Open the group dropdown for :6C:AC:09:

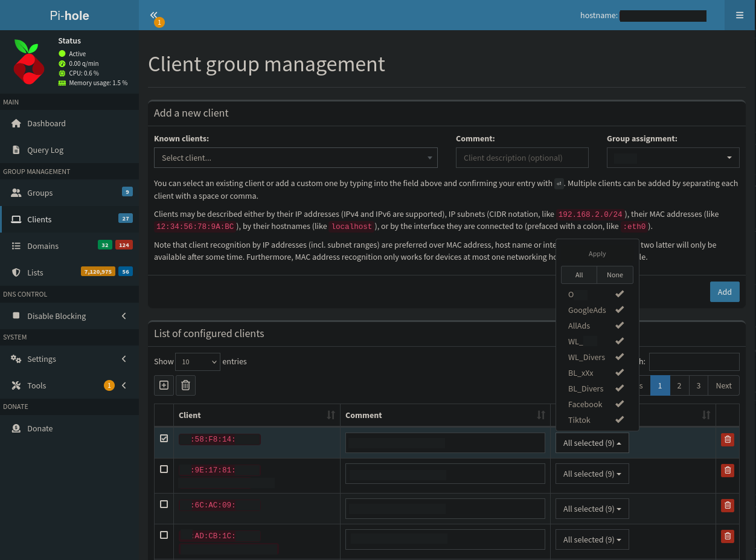[592, 509]
